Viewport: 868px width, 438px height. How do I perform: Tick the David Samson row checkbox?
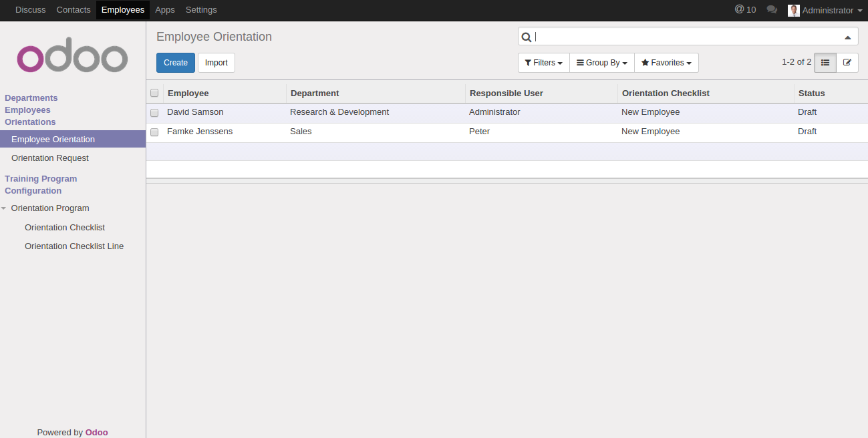pos(154,113)
